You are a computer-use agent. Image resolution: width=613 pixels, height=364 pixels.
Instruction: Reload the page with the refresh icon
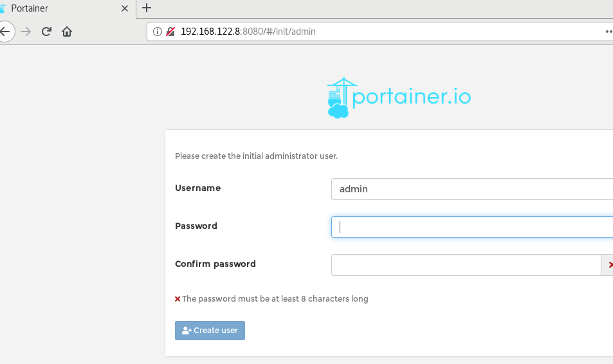[x=46, y=32]
